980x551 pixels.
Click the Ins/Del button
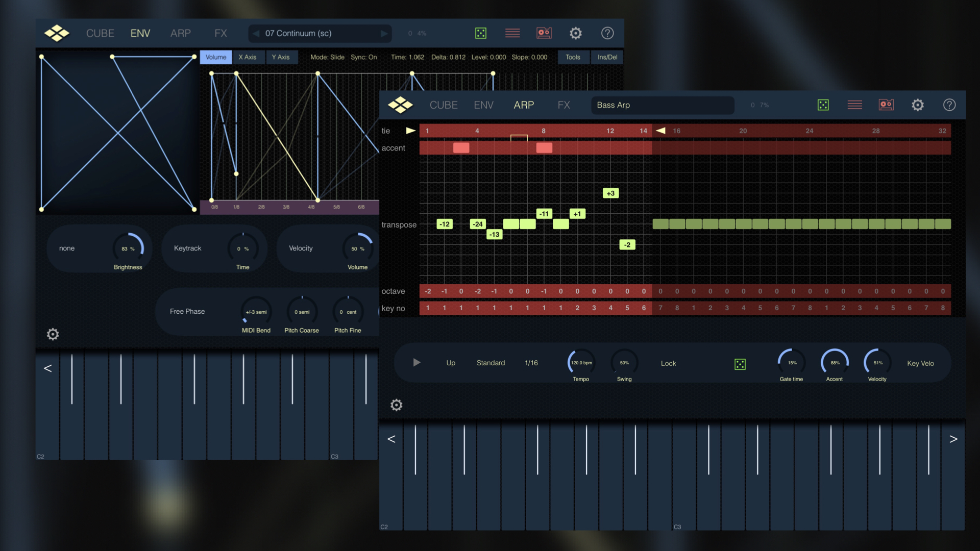tap(607, 57)
